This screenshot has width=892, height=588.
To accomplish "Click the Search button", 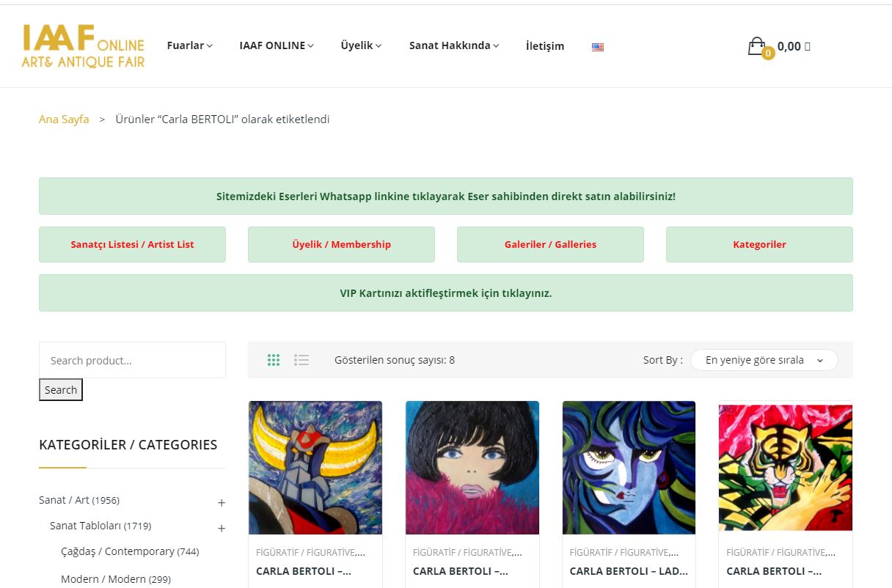I will coord(61,390).
